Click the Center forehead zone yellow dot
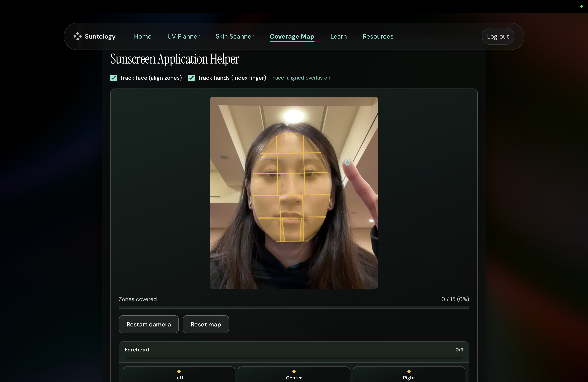This screenshot has height=382, width=588. (x=294, y=372)
